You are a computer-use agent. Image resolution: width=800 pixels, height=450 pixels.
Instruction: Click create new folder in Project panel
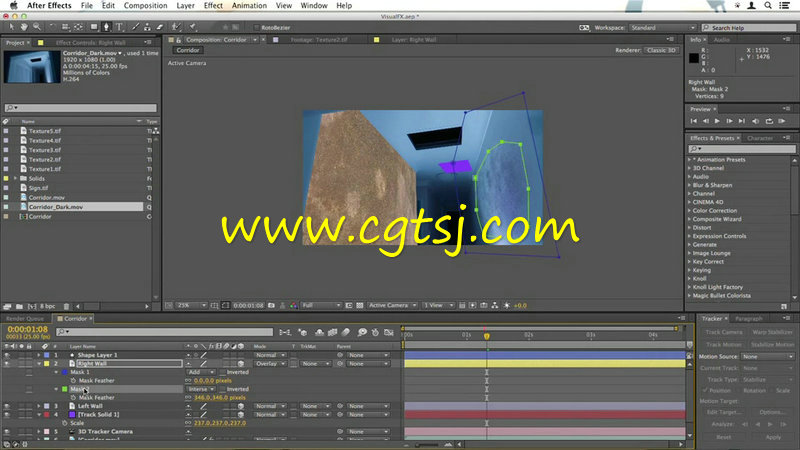(19, 307)
